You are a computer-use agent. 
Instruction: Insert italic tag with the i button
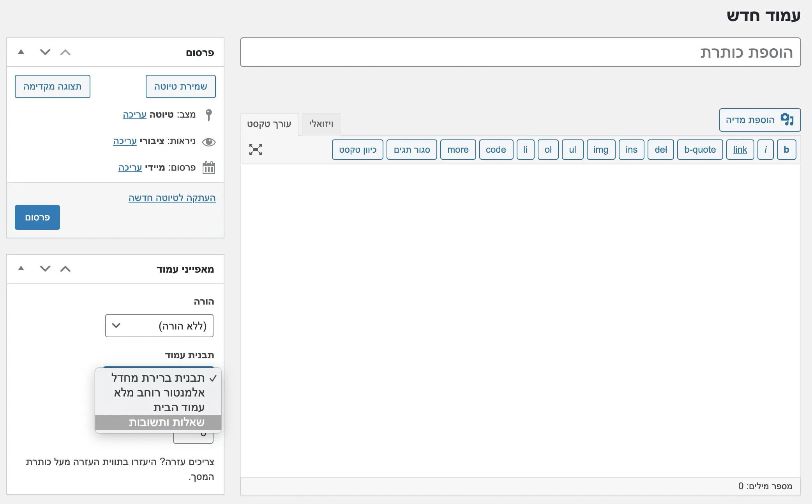[x=766, y=150]
